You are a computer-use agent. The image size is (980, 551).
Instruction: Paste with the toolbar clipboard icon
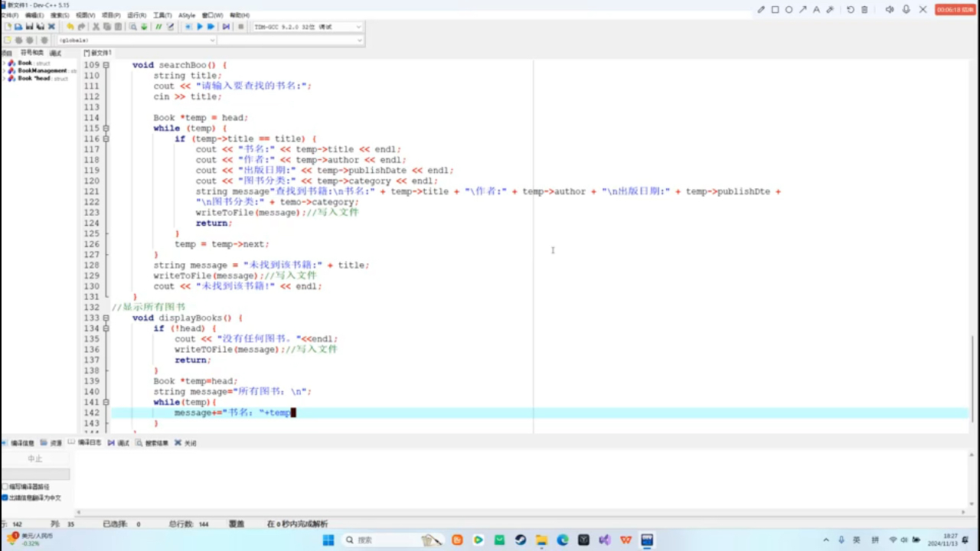[x=118, y=27]
